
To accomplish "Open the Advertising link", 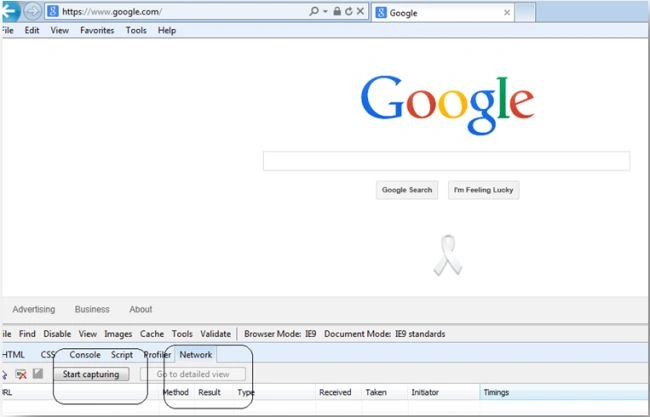I will pyautogui.click(x=34, y=309).
